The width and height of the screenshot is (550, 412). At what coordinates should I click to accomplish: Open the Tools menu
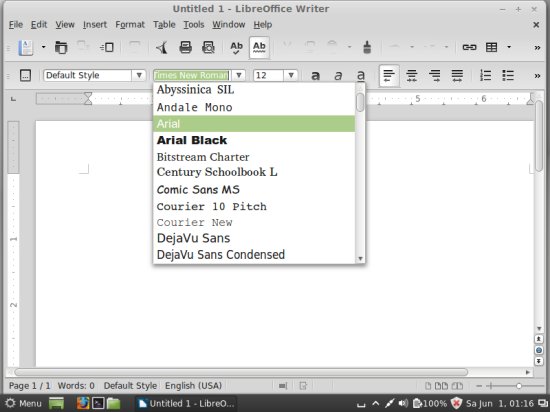(194, 25)
